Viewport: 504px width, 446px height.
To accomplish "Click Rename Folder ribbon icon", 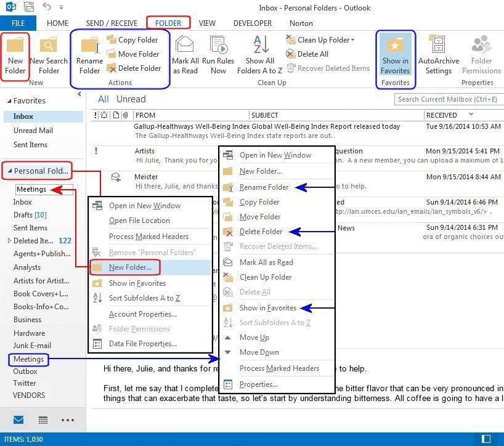I will [x=89, y=55].
